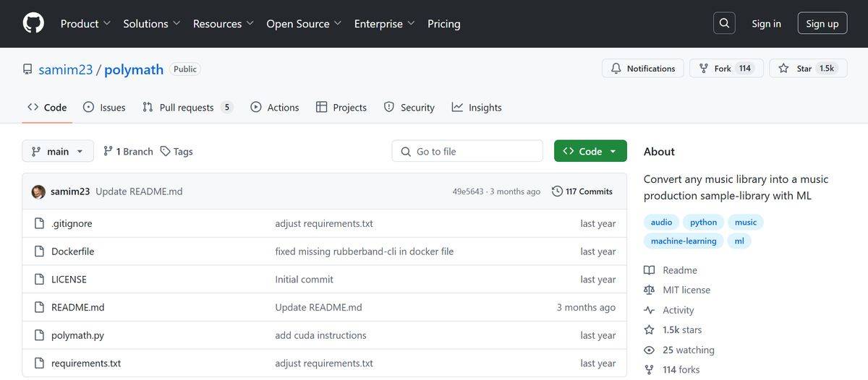Click the book icon next to Readme

(x=649, y=270)
